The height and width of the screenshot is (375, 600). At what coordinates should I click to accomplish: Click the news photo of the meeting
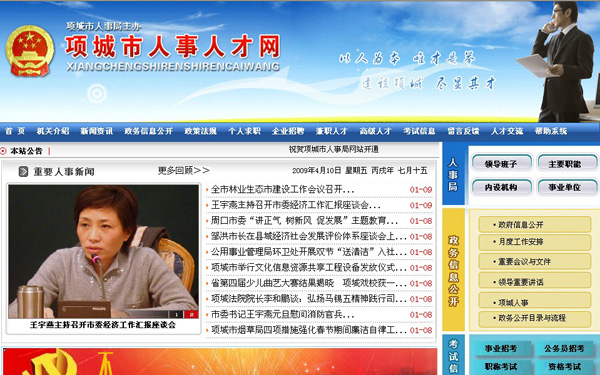pyautogui.click(x=103, y=251)
